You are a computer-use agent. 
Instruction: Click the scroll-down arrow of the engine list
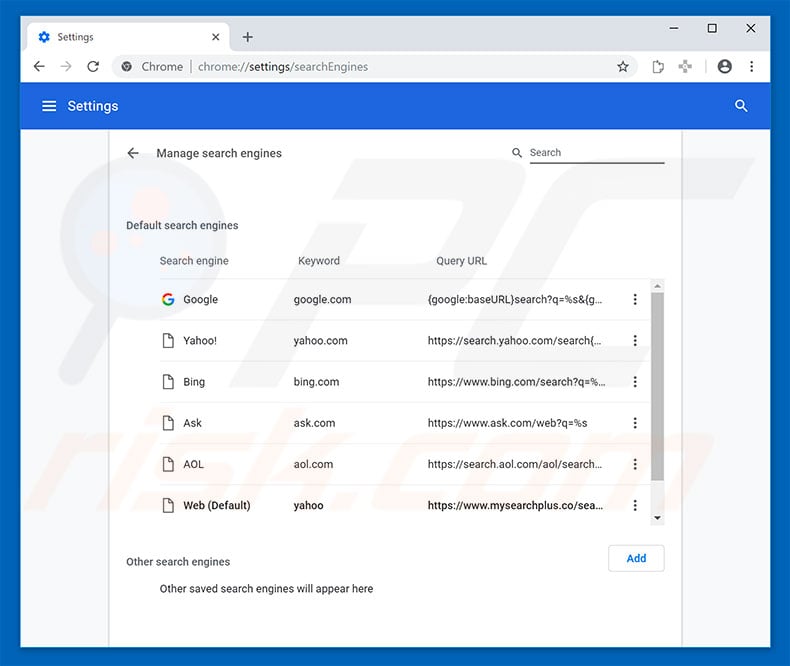pos(657,518)
